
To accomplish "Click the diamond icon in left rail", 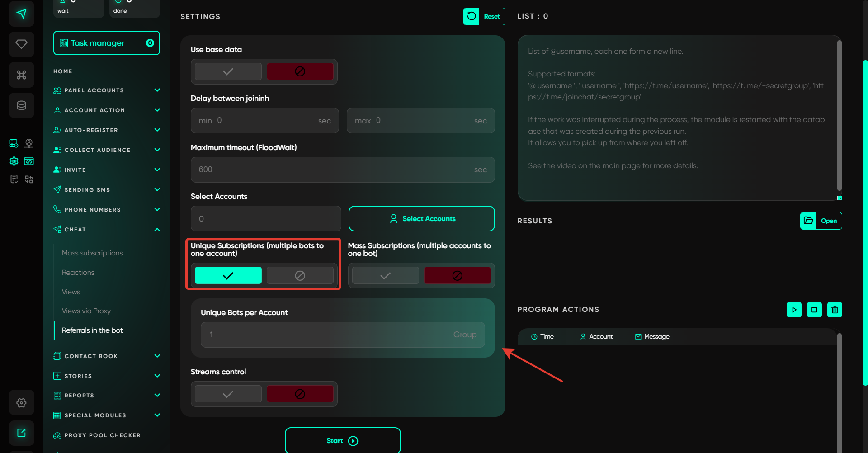I will pyautogui.click(x=21, y=44).
